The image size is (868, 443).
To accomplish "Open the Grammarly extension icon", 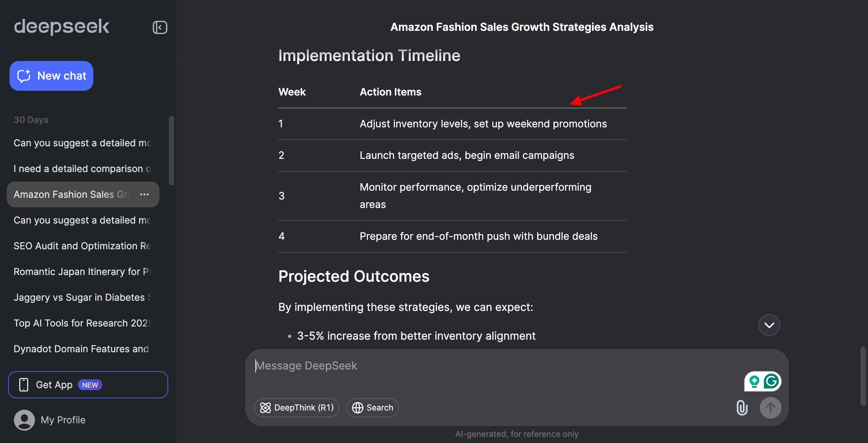I will [x=771, y=381].
